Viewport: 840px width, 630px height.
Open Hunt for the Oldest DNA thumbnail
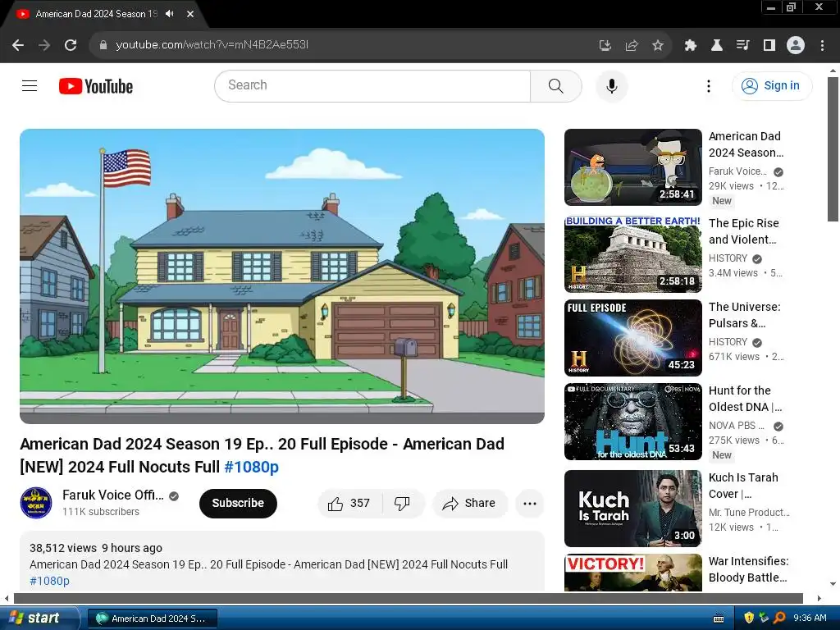(633, 422)
